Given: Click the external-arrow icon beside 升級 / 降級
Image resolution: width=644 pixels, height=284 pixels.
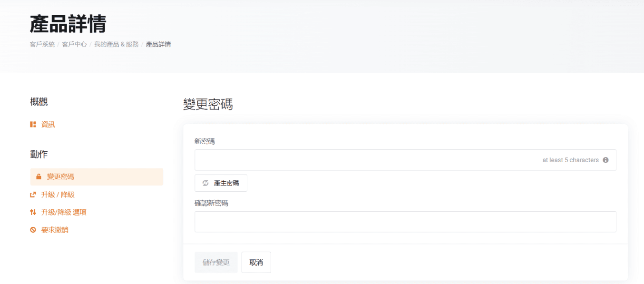Looking at the screenshot, I should (33, 195).
